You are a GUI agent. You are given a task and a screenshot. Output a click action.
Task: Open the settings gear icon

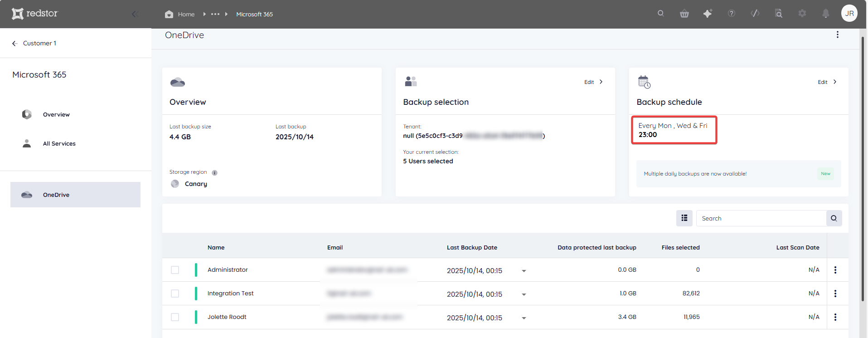tap(802, 14)
